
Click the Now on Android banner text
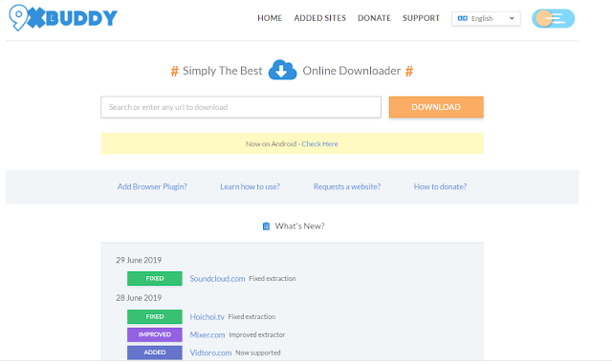(x=272, y=144)
